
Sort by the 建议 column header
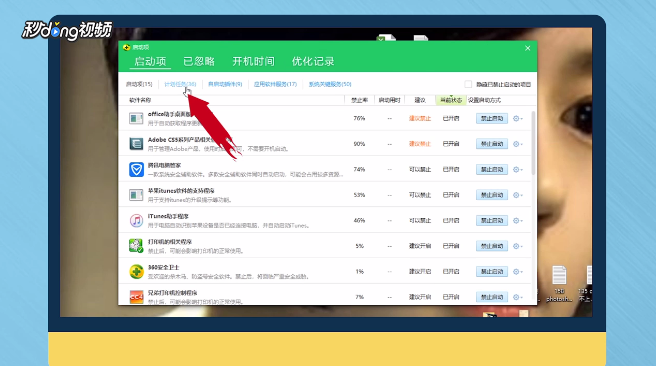(x=420, y=100)
